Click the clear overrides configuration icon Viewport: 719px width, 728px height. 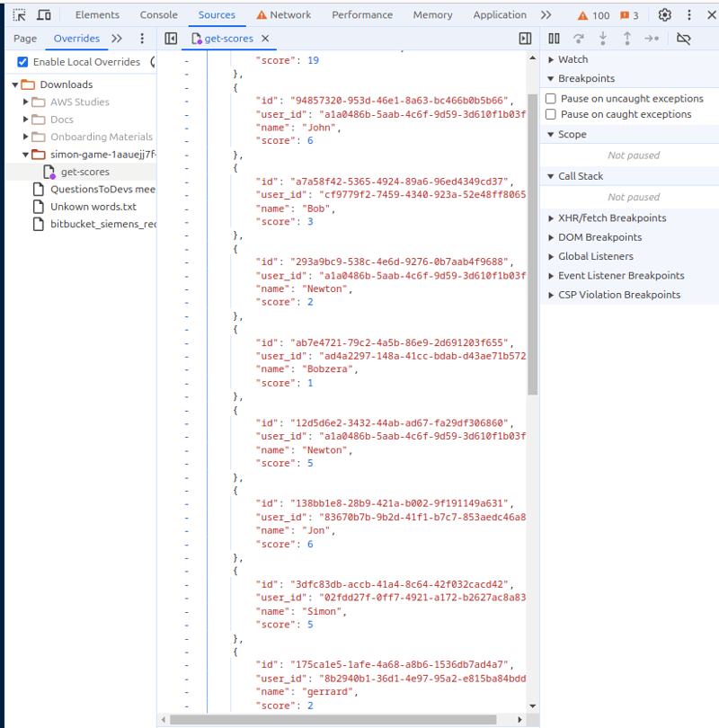[x=153, y=62]
